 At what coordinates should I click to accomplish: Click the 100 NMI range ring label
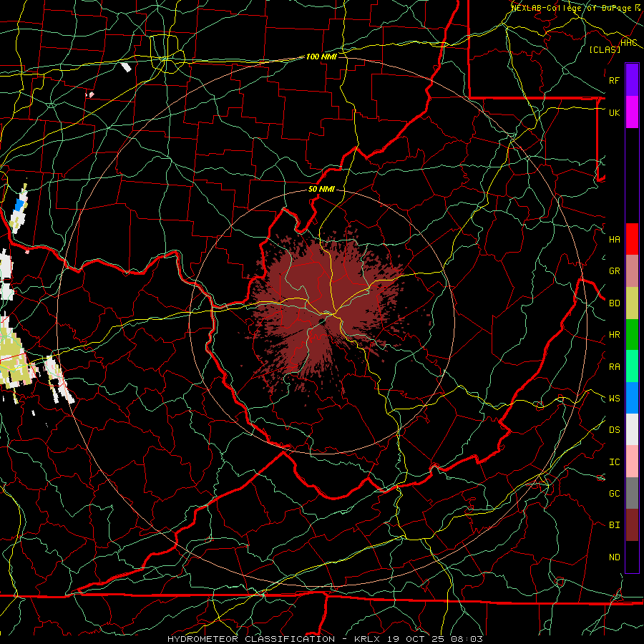tap(321, 57)
